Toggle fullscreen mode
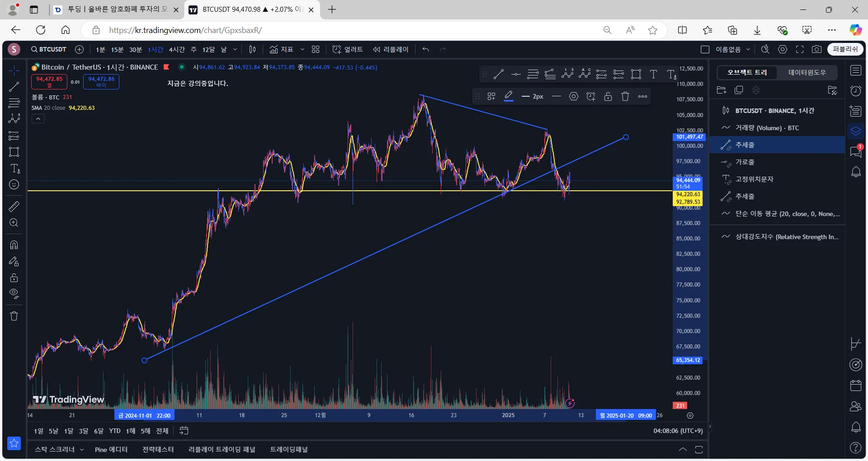Viewport: 868px width, 461px height. click(x=800, y=49)
